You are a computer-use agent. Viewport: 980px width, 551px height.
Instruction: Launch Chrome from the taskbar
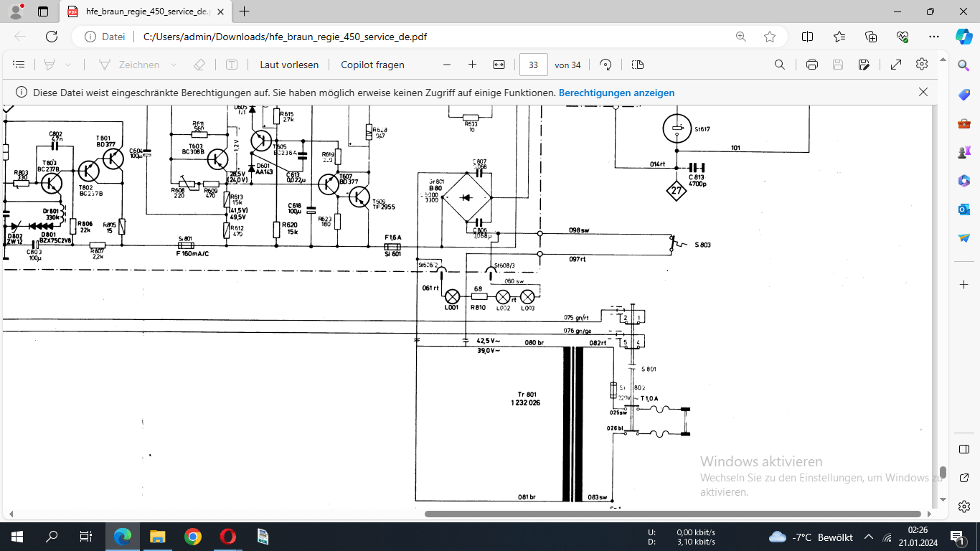[192, 537]
